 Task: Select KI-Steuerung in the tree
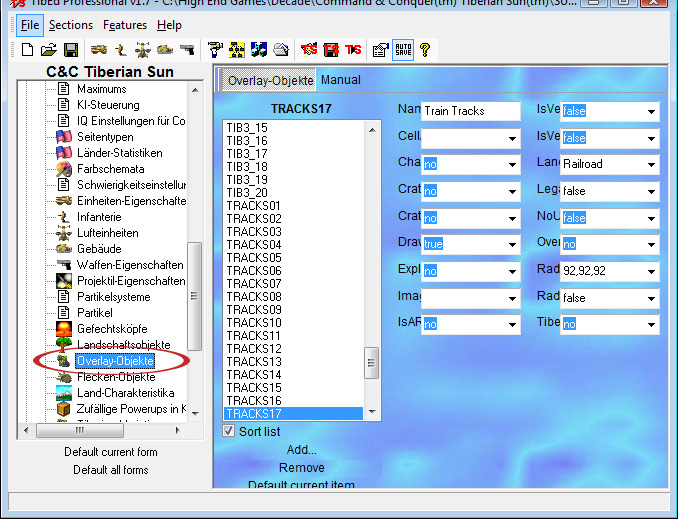click(x=108, y=105)
